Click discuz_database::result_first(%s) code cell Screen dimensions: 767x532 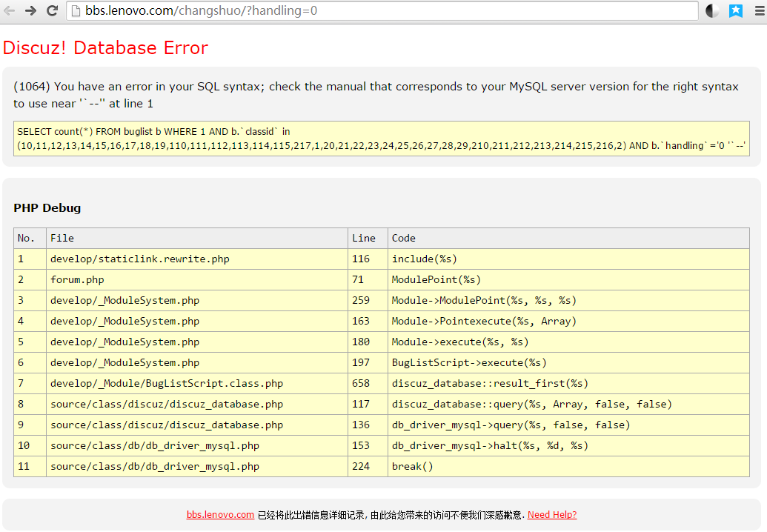[x=568, y=383]
